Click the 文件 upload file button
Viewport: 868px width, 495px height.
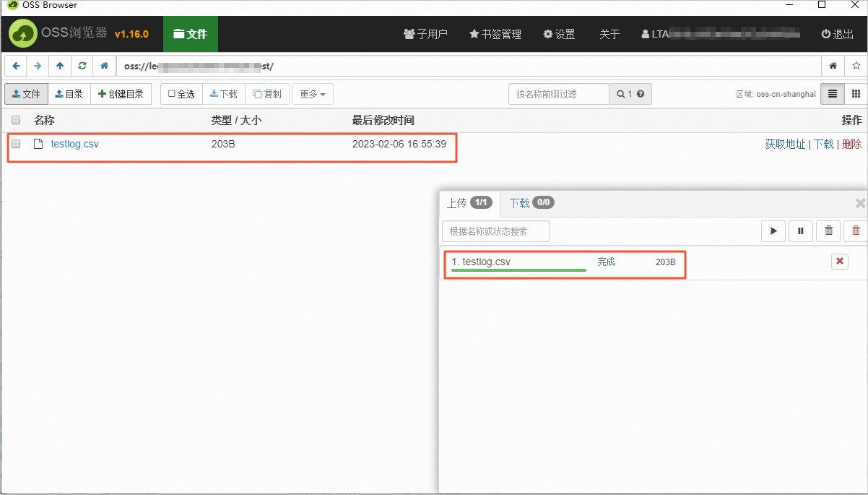pyautogui.click(x=27, y=94)
